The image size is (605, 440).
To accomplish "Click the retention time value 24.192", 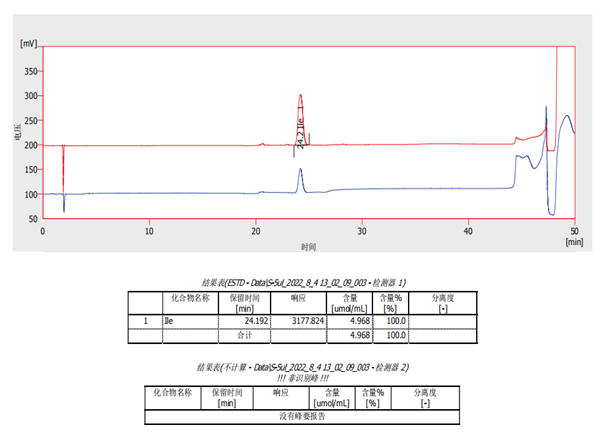I will tap(256, 321).
